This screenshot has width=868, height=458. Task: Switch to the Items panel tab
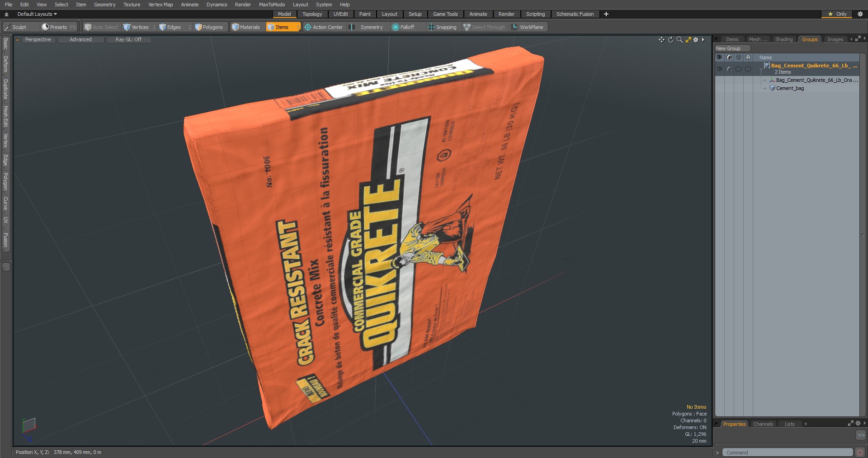click(732, 39)
